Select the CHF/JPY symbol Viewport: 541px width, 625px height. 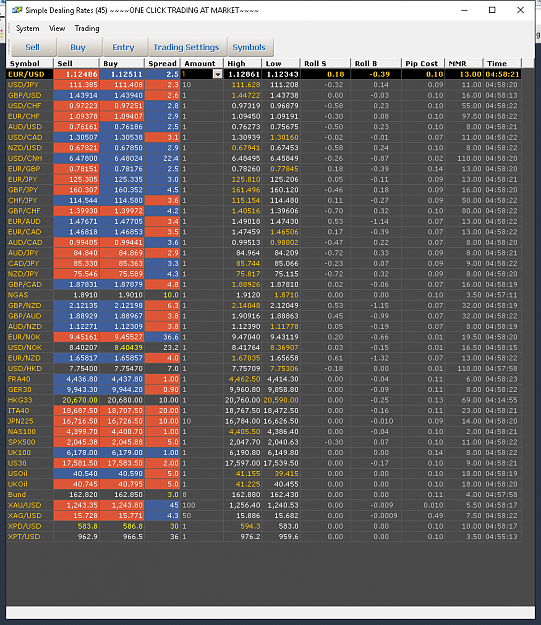22,200
